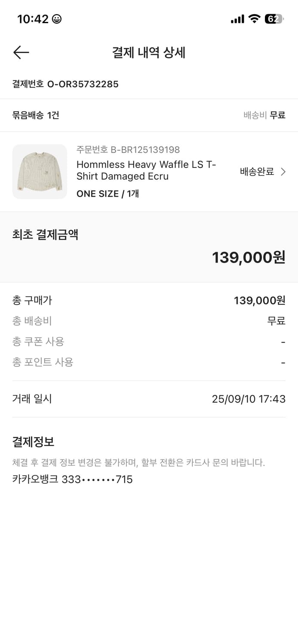Image resolution: width=298 pixels, height=644 pixels.
Task: Tap the back arrow icon
Action: click(21, 52)
